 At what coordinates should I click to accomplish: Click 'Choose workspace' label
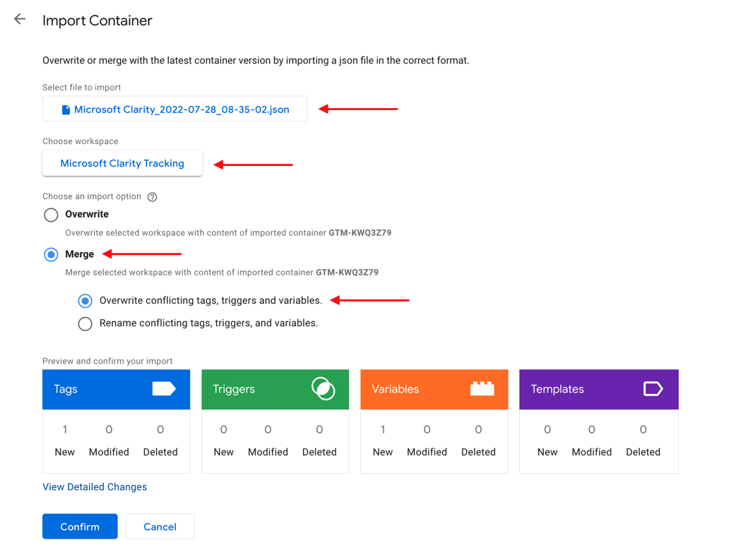tap(80, 141)
